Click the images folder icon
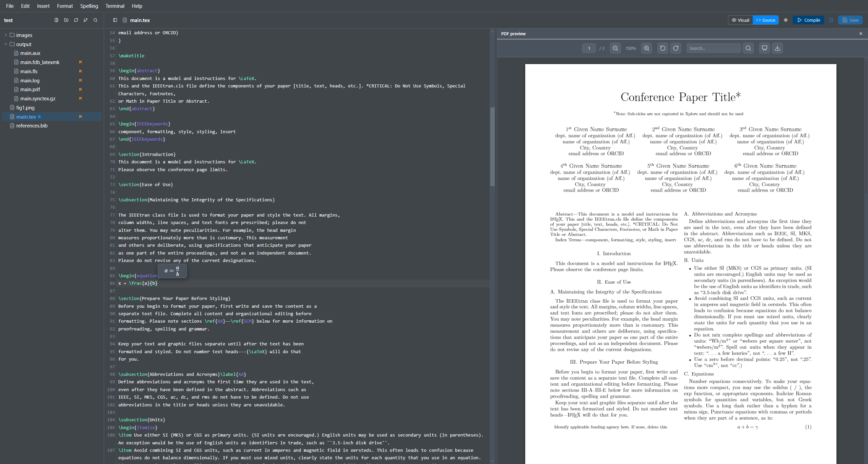868x464 pixels. coord(12,35)
